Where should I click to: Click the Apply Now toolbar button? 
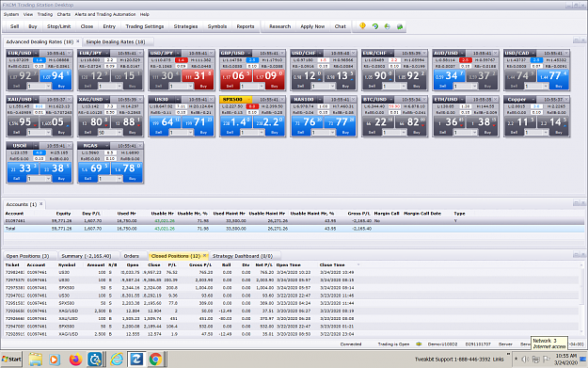click(x=312, y=26)
